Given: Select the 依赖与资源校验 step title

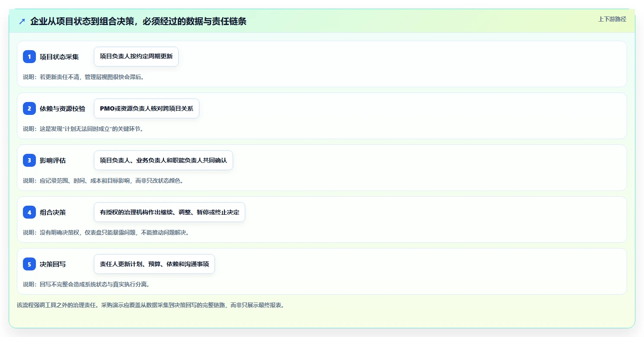Looking at the screenshot, I should click(62, 108).
